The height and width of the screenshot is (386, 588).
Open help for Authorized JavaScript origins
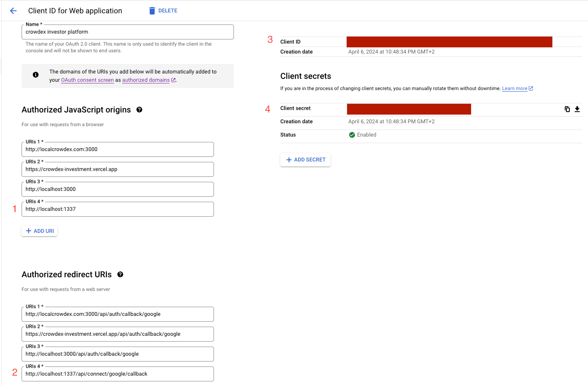(x=139, y=110)
